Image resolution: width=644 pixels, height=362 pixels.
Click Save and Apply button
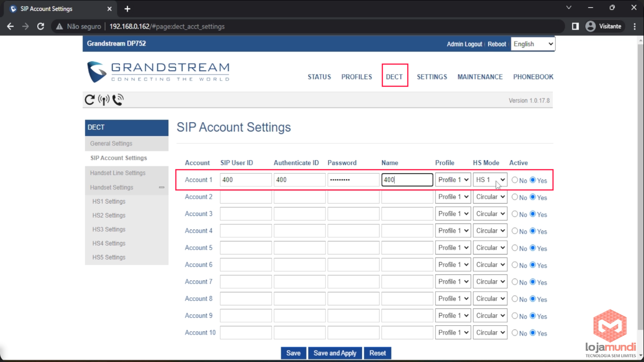pyautogui.click(x=335, y=353)
